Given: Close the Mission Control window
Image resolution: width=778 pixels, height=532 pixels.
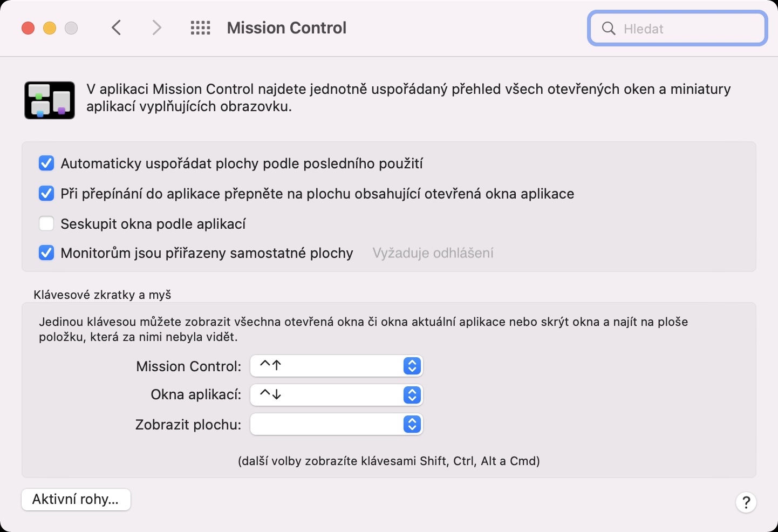Looking at the screenshot, I should (x=28, y=28).
